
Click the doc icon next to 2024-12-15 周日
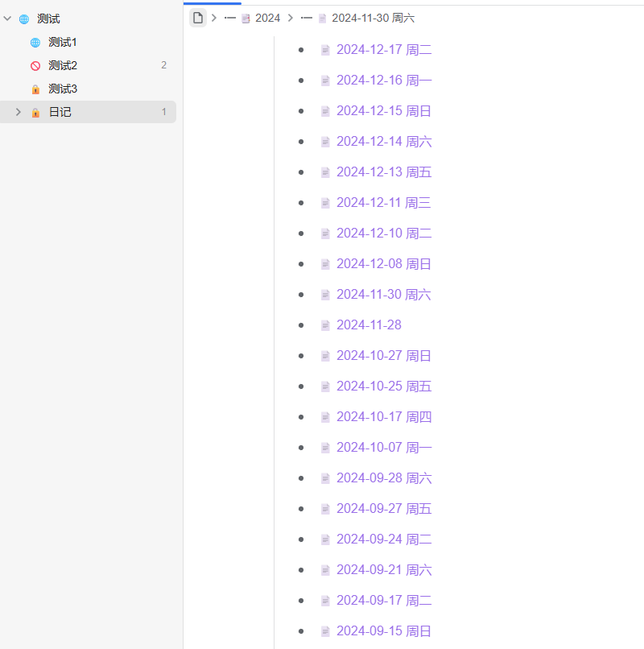coord(325,111)
